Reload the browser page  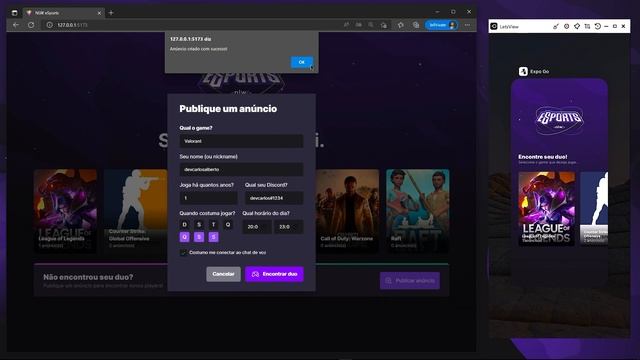click(31, 25)
